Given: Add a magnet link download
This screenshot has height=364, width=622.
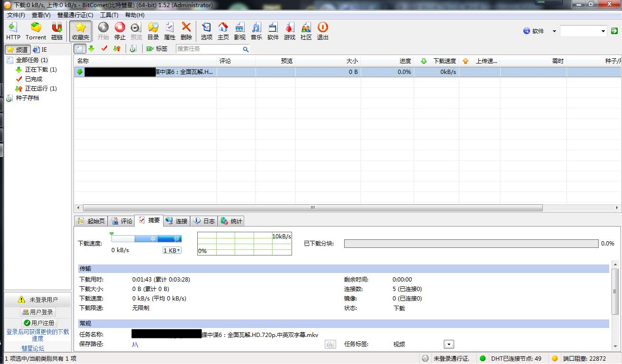Looking at the screenshot, I should [56, 31].
